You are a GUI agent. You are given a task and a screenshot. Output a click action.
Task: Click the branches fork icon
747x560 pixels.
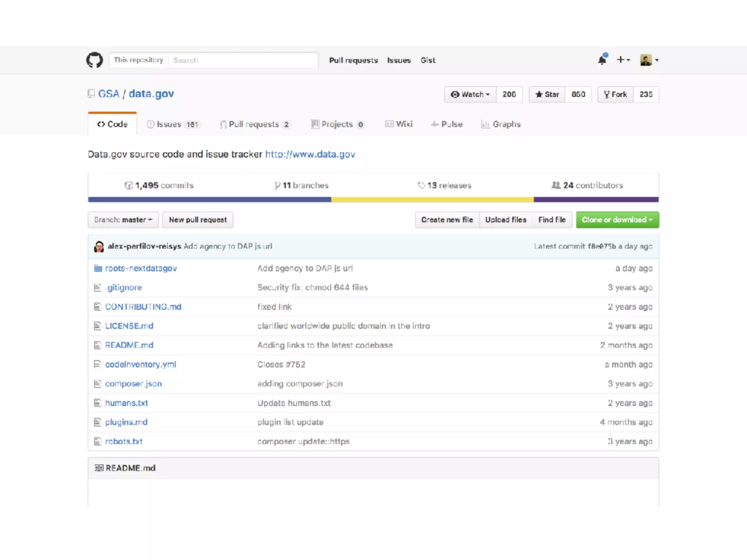coord(278,186)
